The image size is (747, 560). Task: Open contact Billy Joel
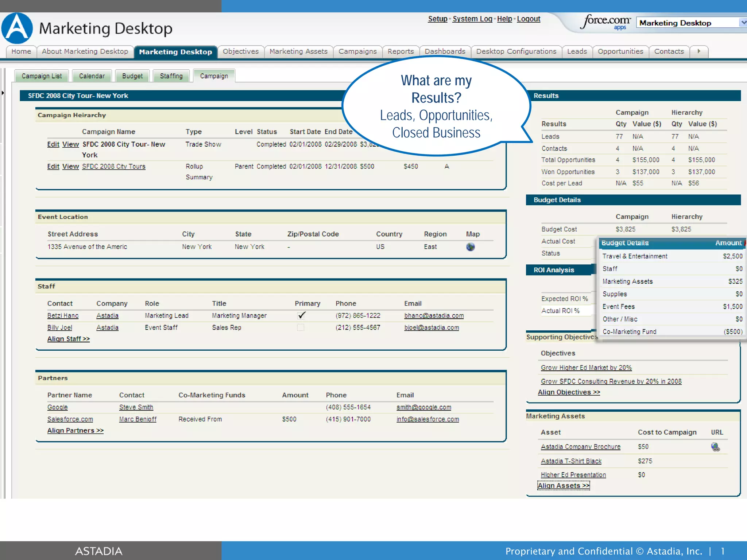[x=60, y=328]
